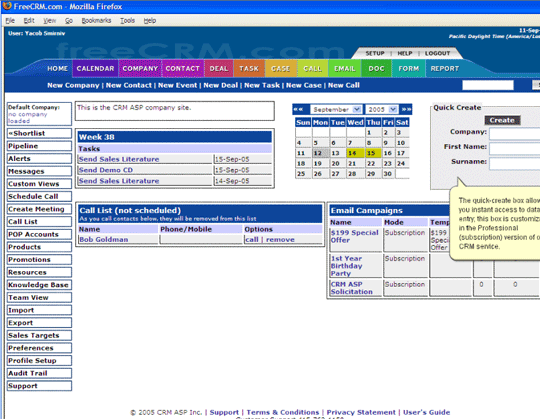Switch to the COMPANY tab
Image resolution: width=540 pixels, height=419 pixels.
click(140, 69)
